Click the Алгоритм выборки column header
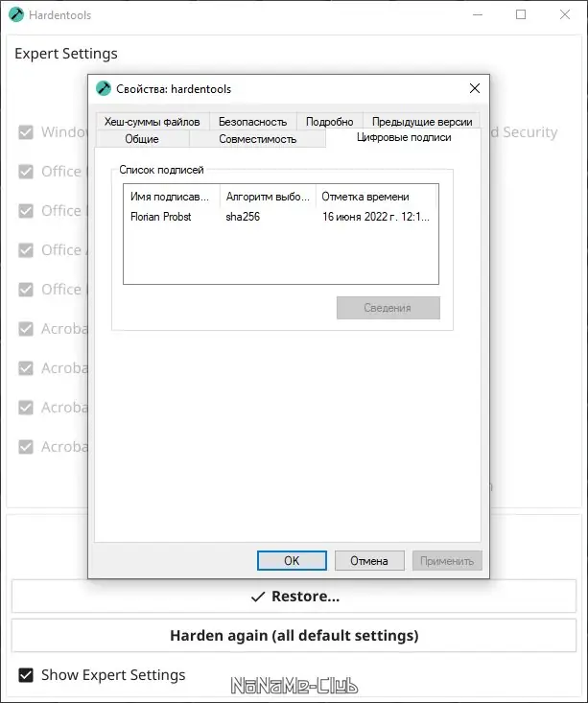Viewport: 588px width, 703px height. click(x=268, y=197)
